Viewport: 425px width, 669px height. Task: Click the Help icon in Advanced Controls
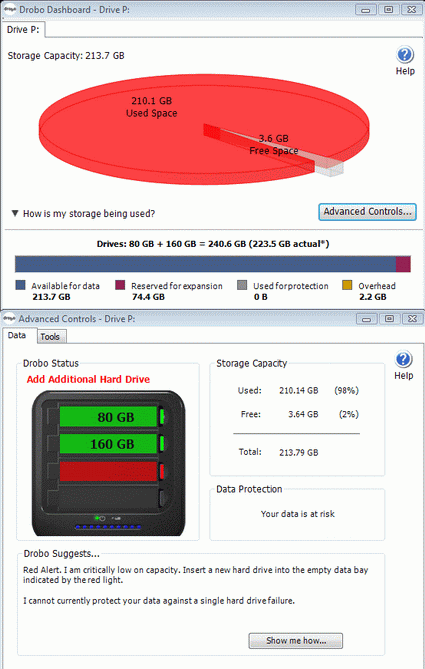pos(403,360)
